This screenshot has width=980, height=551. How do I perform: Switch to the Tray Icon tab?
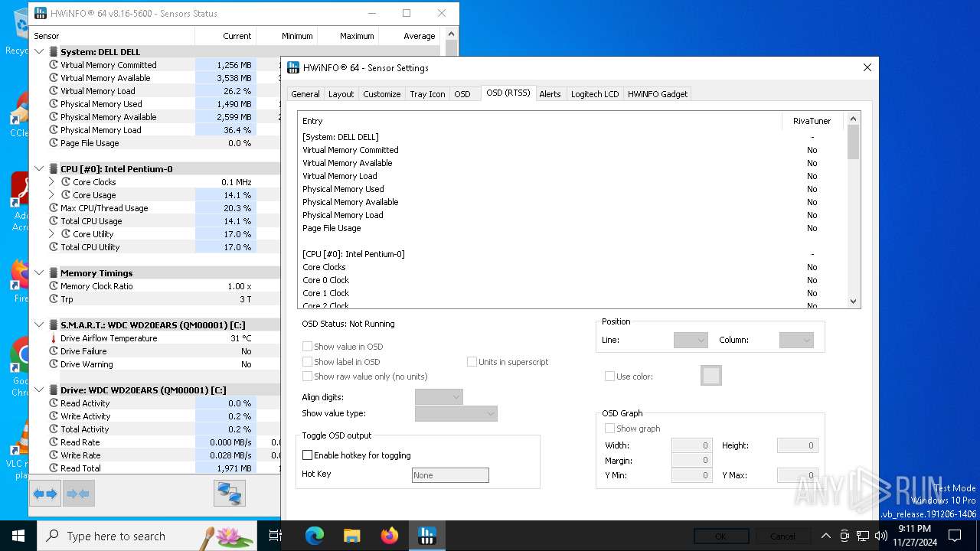427,94
